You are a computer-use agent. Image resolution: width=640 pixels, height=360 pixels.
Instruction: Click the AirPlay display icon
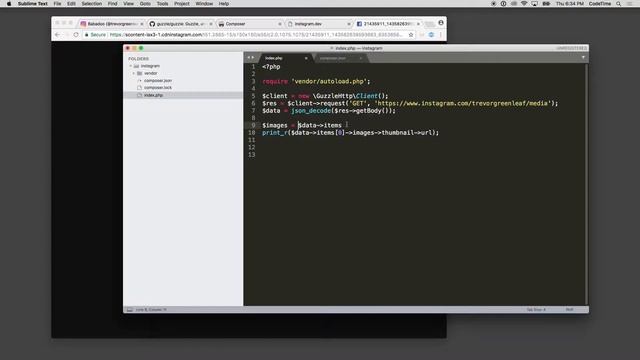tap(534, 4)
